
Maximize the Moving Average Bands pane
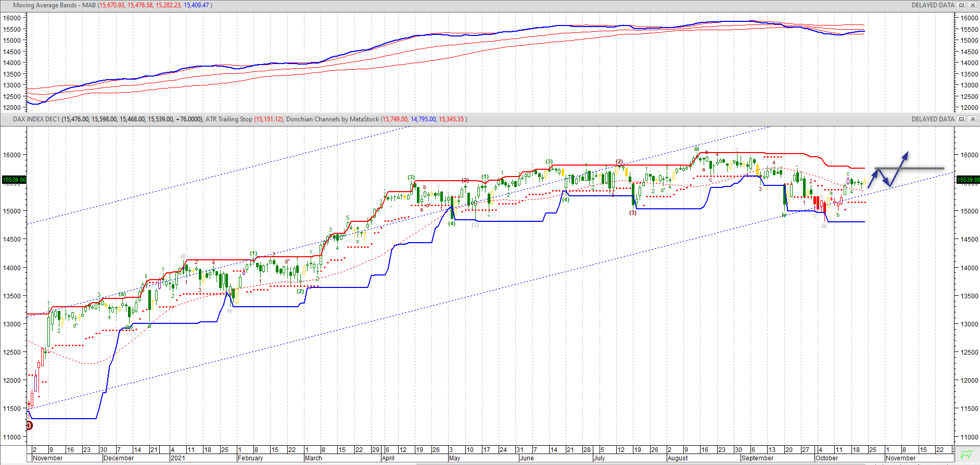pos(962,5)
